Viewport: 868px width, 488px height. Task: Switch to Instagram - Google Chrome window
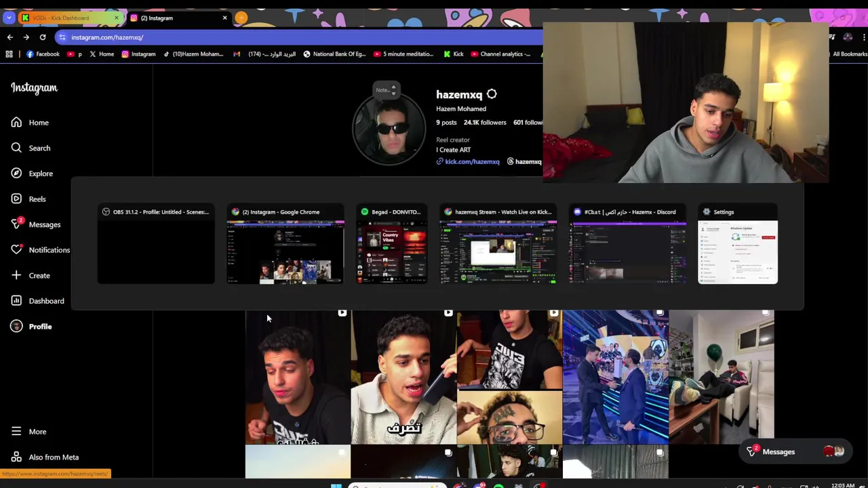[285, 244]
